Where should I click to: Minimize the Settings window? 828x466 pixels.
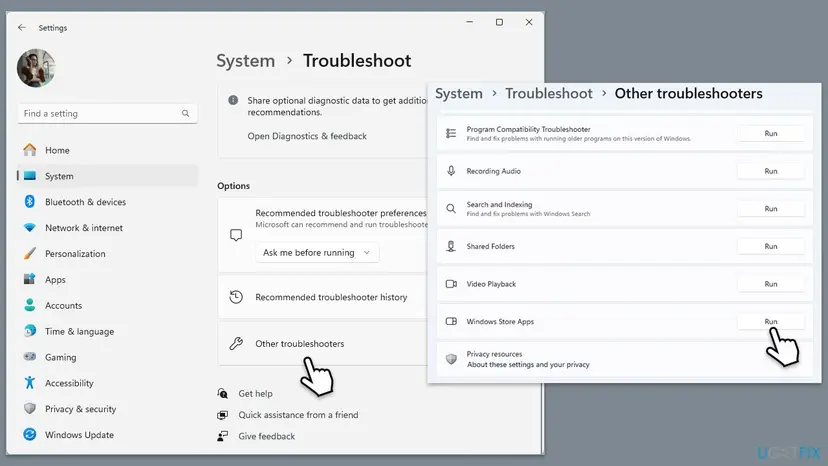469,22
